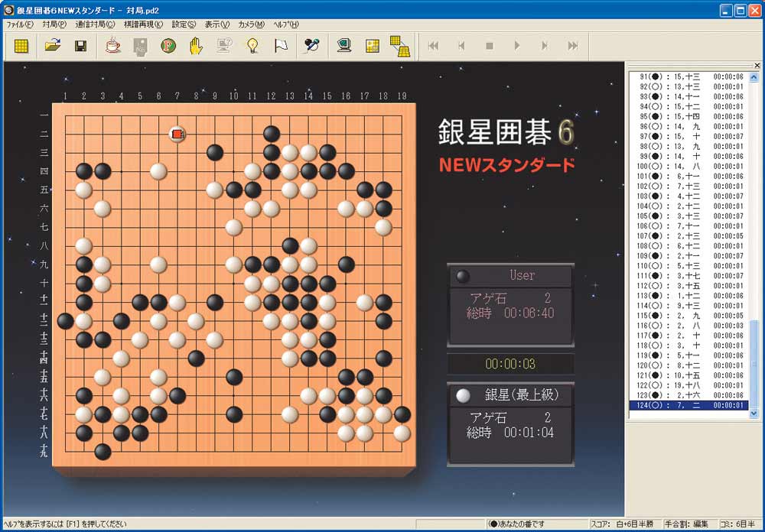Open the 棋譜再現(K) menu

click(x=143, y=24)
